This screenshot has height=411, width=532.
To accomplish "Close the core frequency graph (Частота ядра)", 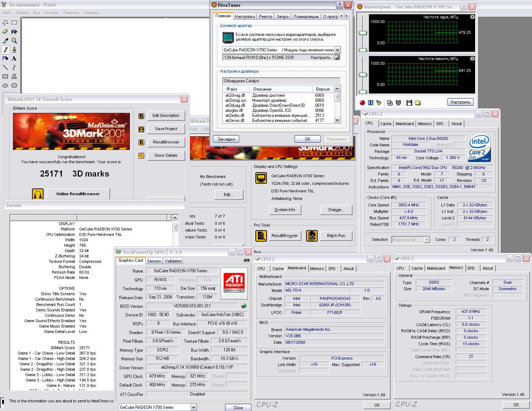I will [x=472, y=17].
